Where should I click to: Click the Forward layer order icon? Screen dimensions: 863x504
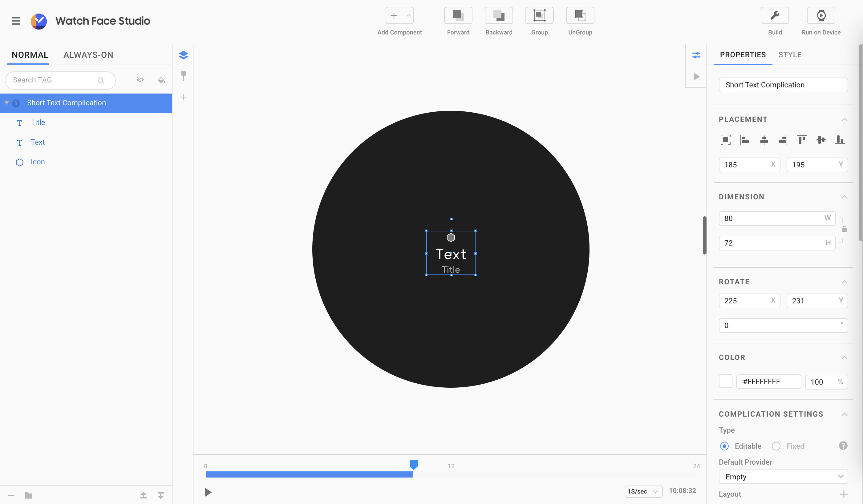(x=458, y=16)
